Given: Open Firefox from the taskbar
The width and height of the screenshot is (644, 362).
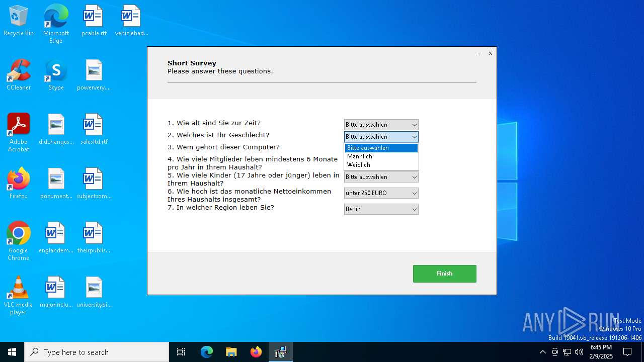Looking at the screenshot, I should (x=256, y=352).
